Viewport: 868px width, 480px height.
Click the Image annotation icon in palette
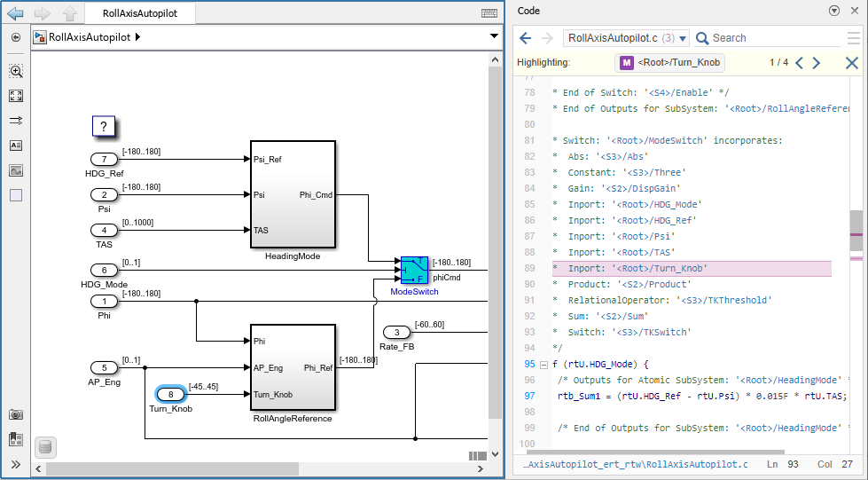point(16,170)
